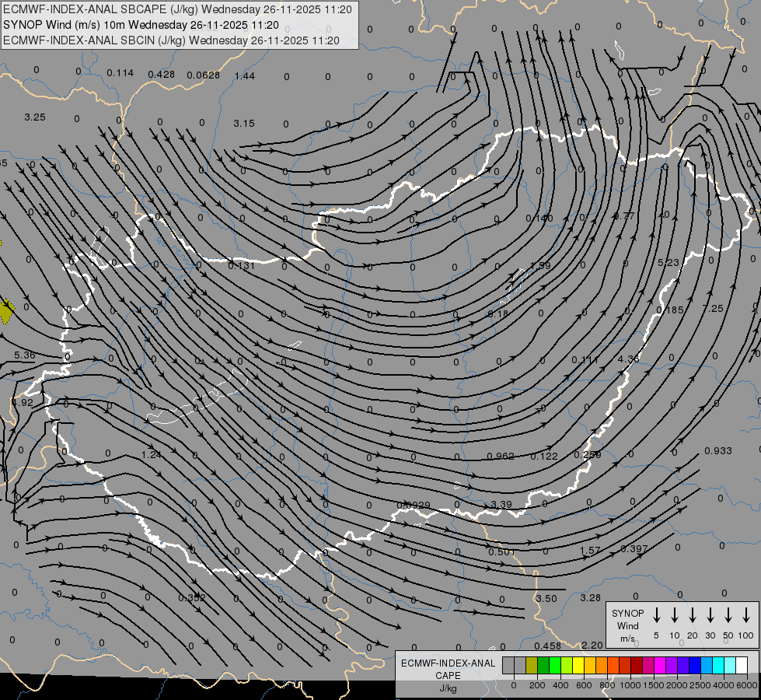This screenshot has width=761, height=700.
Task: Click the 'ECMWF-INDEX-ANAL CAPE' legend label
Action: 448,669
